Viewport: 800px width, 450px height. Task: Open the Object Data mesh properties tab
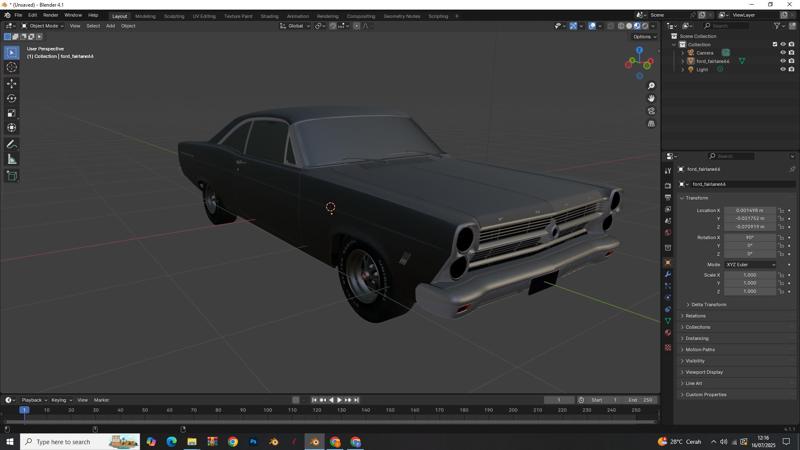(x=668, y=321)
